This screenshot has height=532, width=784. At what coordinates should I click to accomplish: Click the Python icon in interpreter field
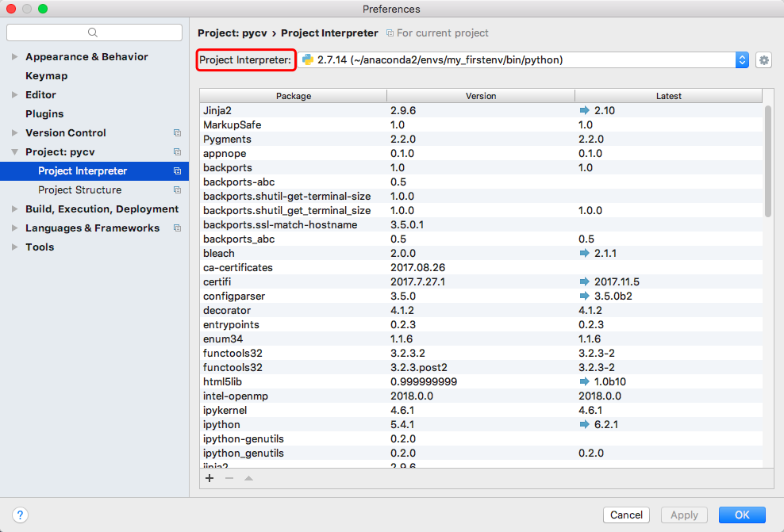click(x=308, y=60)
